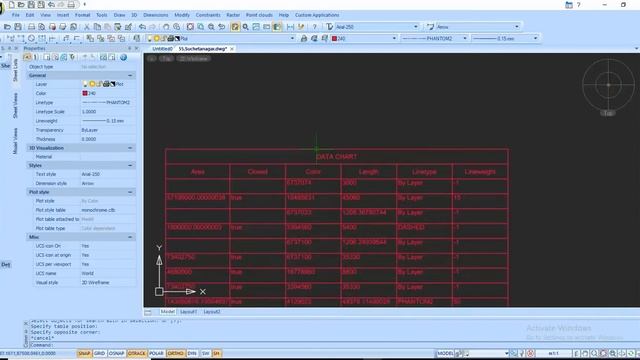Click the Dimension style icon beside Arrow
This screenshot has width=640, height=360.
click(430, 27)
